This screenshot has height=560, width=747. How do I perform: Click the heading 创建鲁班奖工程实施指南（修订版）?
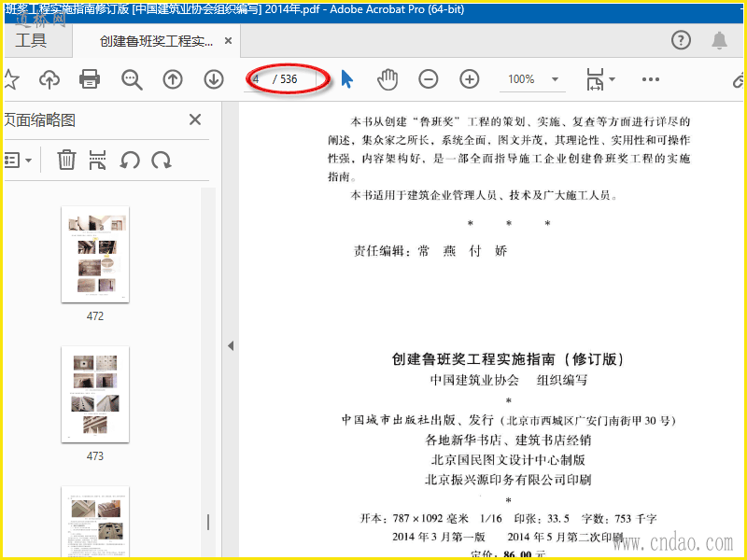[x=508, y=359]
